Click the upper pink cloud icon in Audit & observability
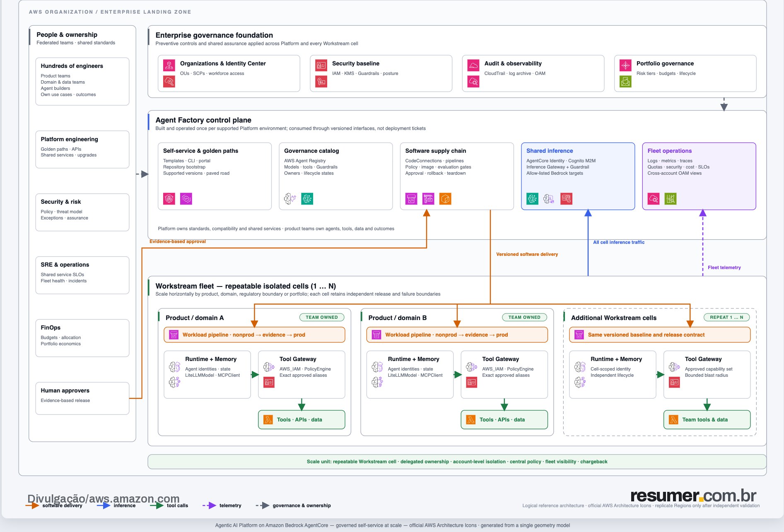 tap(473, 65)
